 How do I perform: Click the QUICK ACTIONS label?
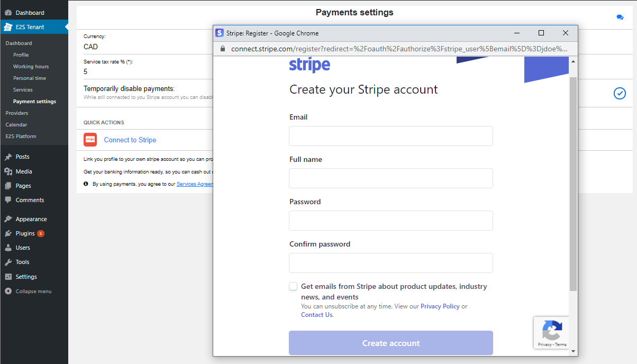point(104,123)
